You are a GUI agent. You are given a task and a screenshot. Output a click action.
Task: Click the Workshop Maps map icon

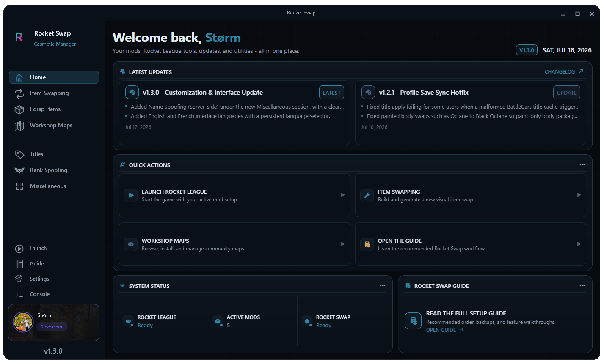click(x=19, y=126)
